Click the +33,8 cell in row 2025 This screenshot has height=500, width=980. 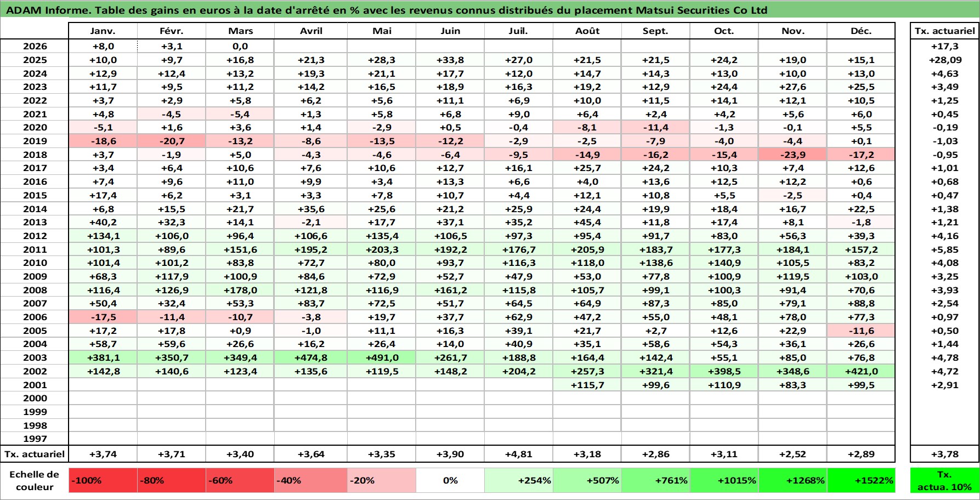click(x=450, y=60)
